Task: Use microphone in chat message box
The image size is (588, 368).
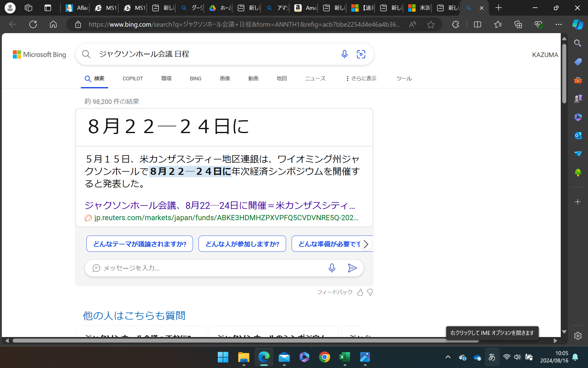Action: tap(332, 268)
